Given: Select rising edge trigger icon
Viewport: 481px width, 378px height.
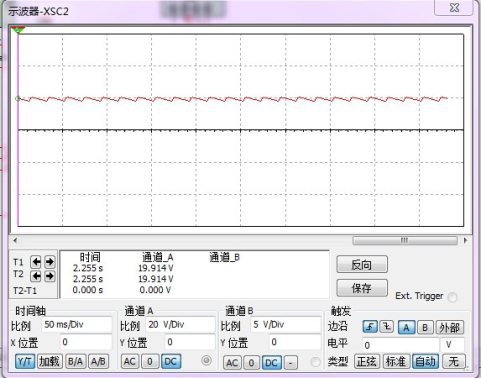Looking at the screenshot, I should pyautogui.click(x=370, y=327).
